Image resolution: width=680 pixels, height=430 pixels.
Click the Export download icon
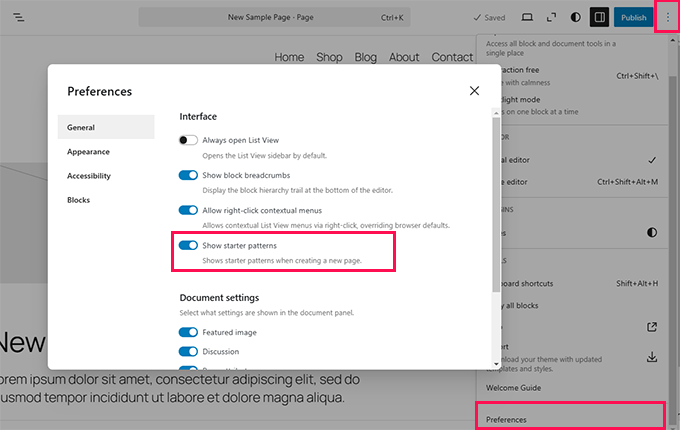652,357
